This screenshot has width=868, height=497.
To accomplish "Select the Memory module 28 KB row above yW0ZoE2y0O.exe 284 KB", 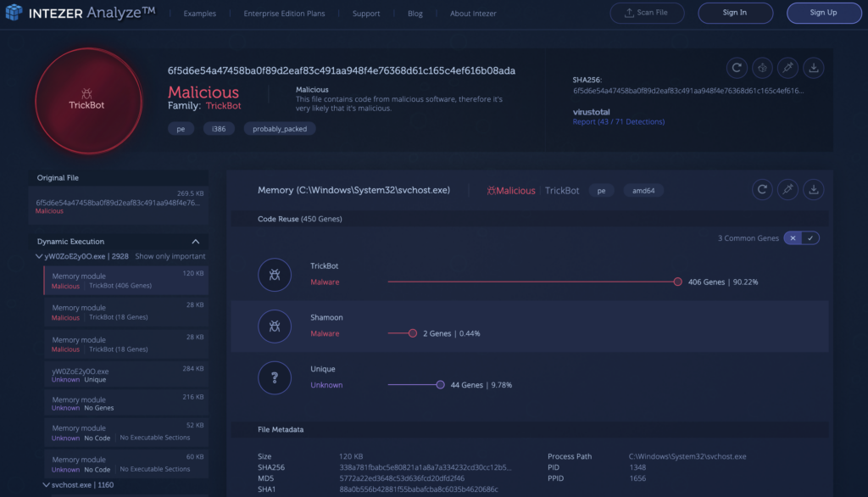I will coord(126,344).
